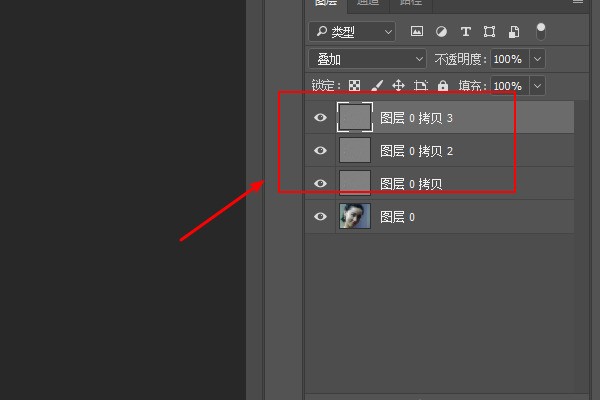Switch to the 通道 channels tab

pos(368,3)
